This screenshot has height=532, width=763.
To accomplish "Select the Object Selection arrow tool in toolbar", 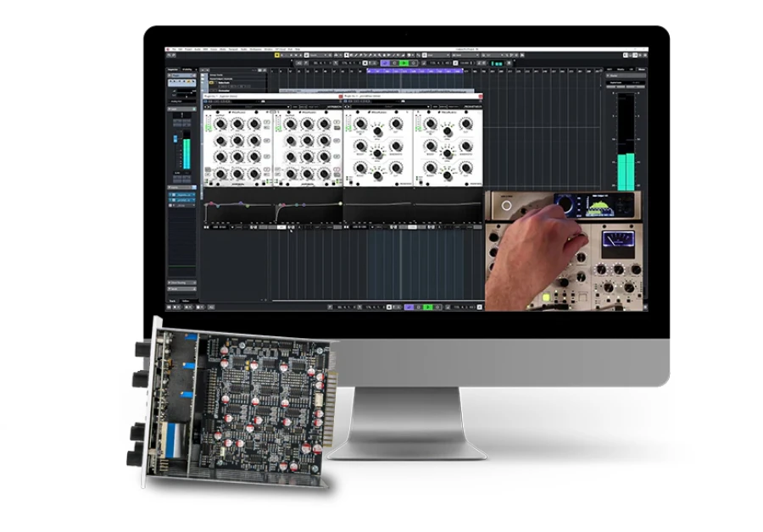I will 347,55.
